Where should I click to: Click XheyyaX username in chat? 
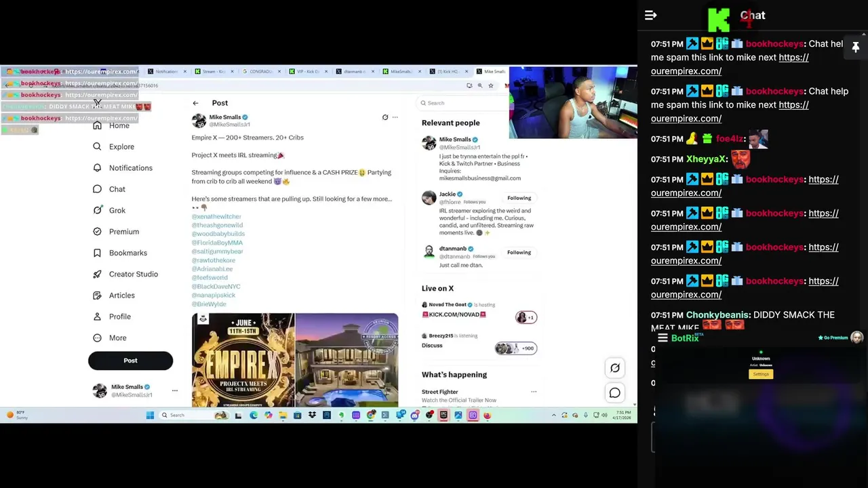point(706,159)
